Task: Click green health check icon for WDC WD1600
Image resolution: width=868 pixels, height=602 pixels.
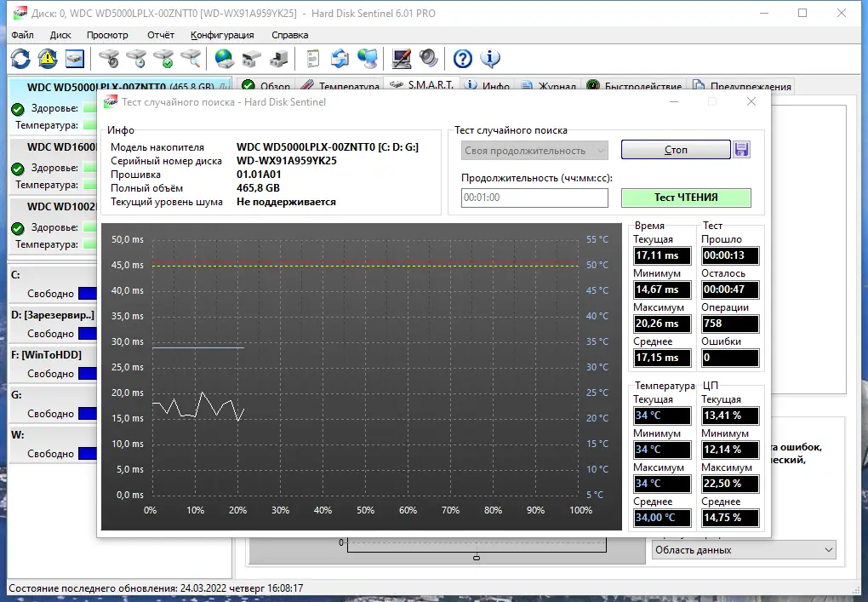Action: (18, 169)
